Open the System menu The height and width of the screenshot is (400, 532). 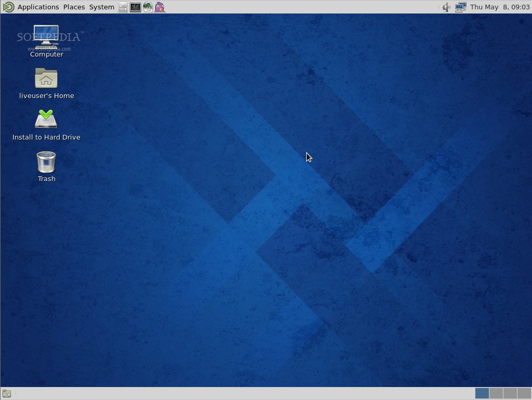point(101,7)
